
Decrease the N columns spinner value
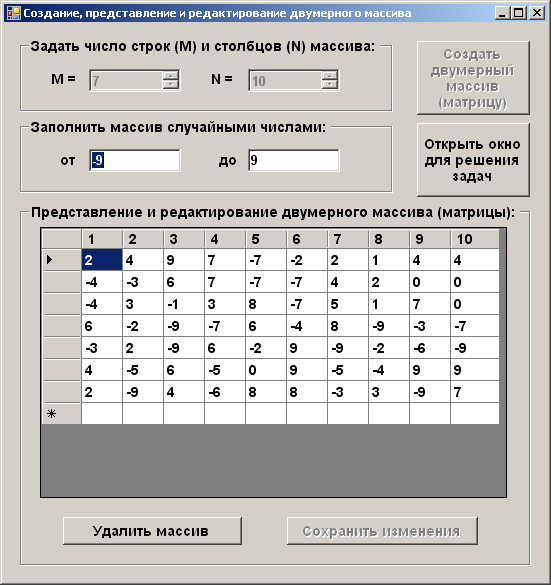pyautogui.click(x=329, y=85)
